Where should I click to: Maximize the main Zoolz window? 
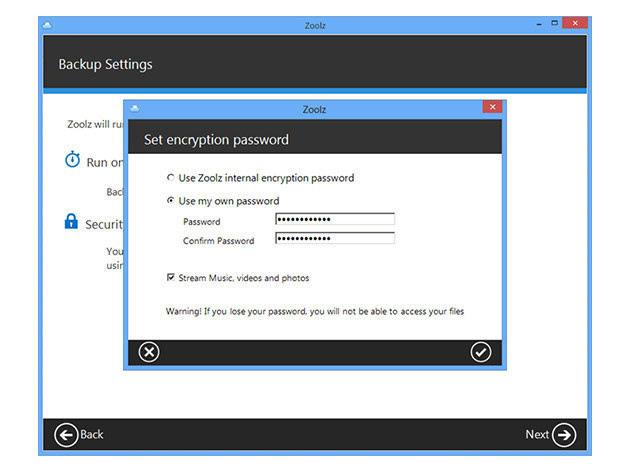pos(556,24)
